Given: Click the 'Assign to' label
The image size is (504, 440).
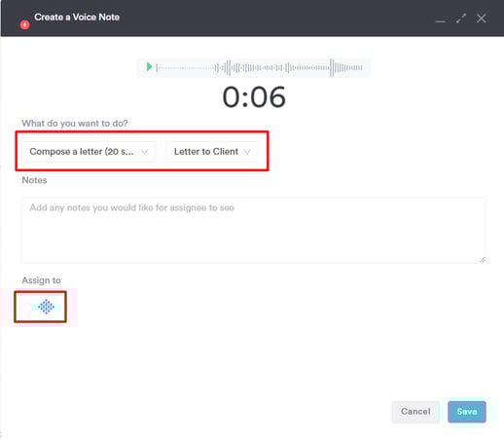Looking at the screenshot, I should (x=41, y=280).
